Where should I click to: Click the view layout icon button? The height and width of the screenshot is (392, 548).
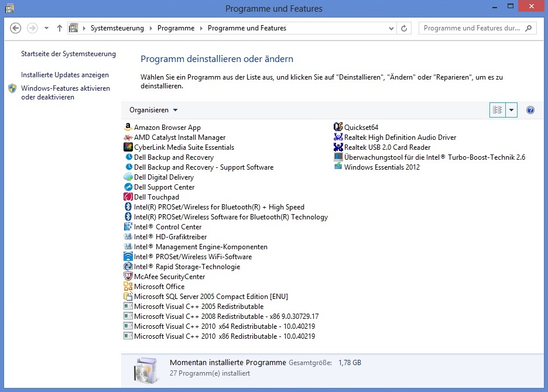pyautogui.click(x=497, y=110)
